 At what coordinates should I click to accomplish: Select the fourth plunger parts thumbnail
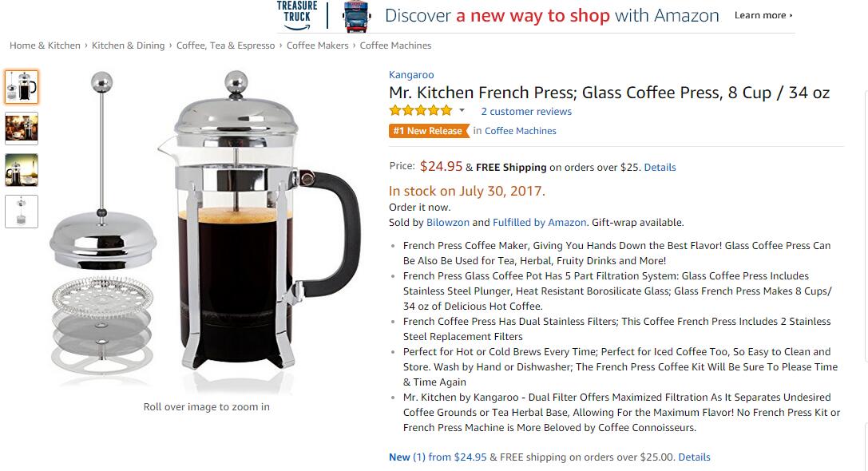coord(22,212)
